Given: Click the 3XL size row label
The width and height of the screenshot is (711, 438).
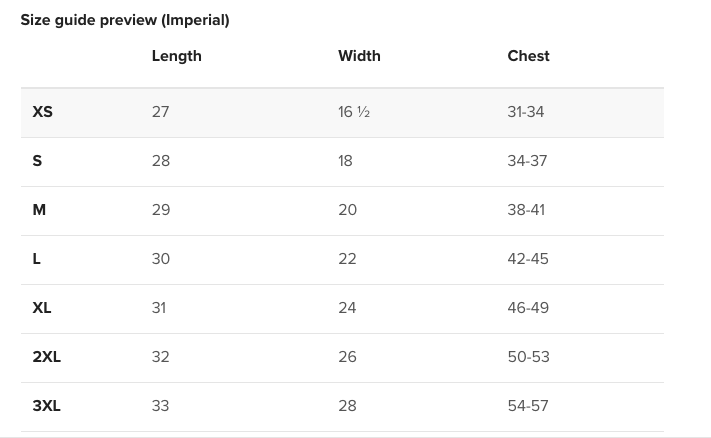Looking at the screenshot, I should point(46,406).
